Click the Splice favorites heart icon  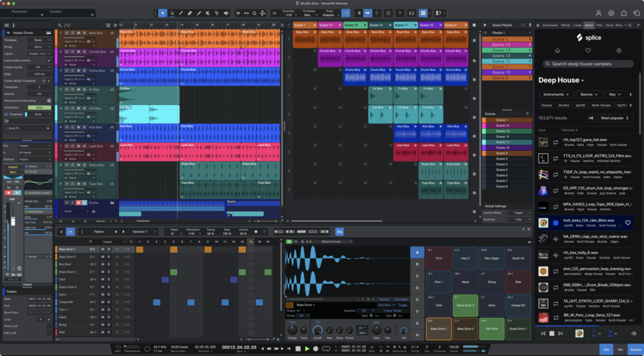[587, 51]
